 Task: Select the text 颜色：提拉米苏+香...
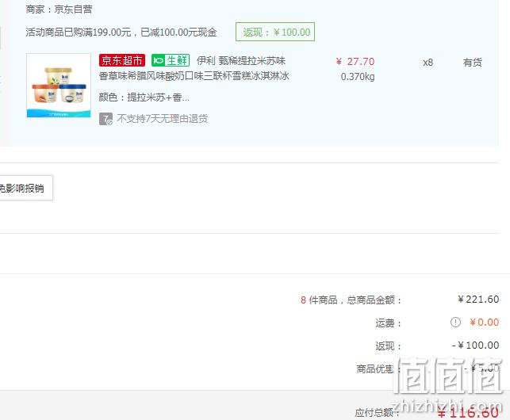pyautogui.click(x=144, y=97)
